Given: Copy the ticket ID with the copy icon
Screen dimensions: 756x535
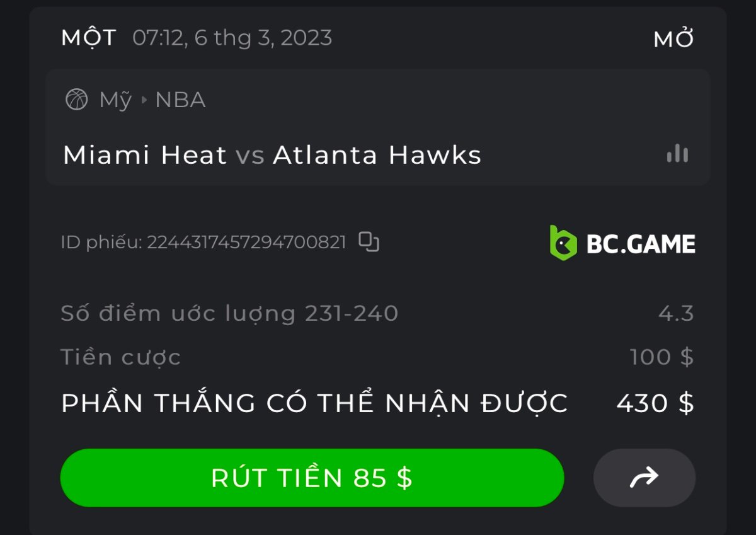Looking at the screenshot, I should click(369, 242).
